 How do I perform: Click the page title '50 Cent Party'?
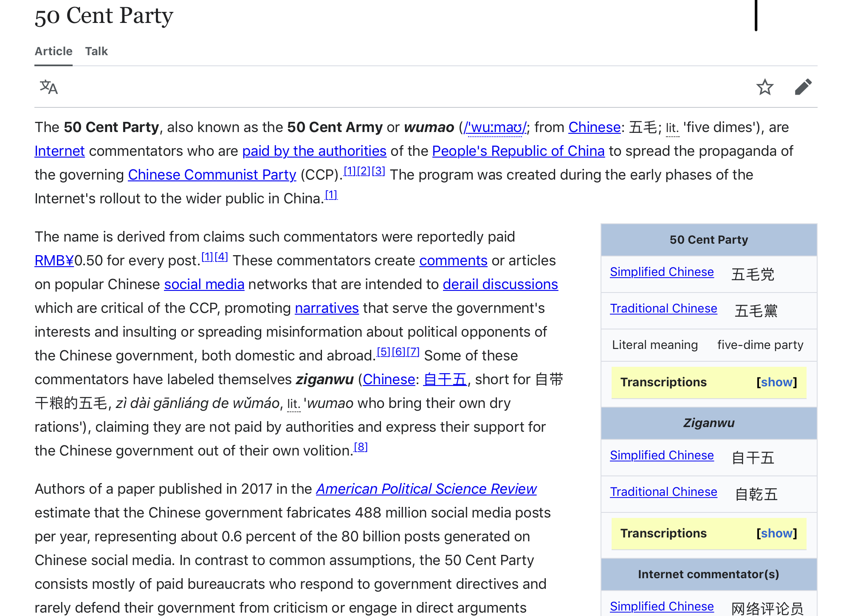tap(104, 16)
